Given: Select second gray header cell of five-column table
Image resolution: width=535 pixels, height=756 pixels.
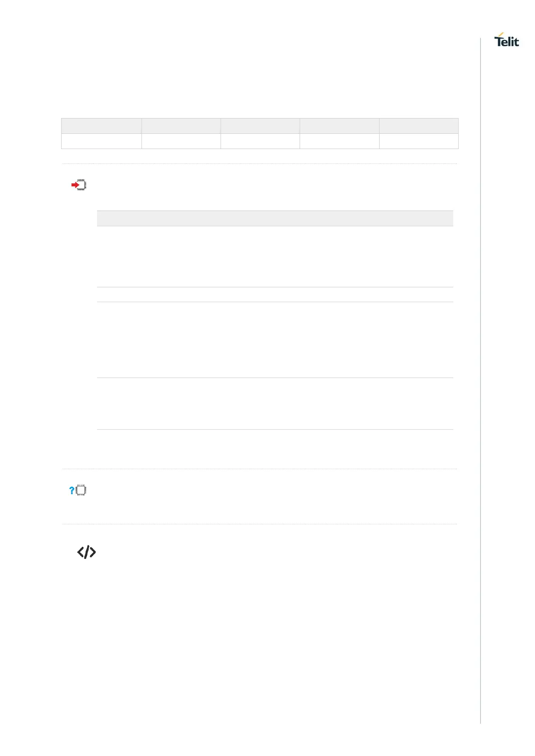Looking at the screenshot, I should 181,126.
